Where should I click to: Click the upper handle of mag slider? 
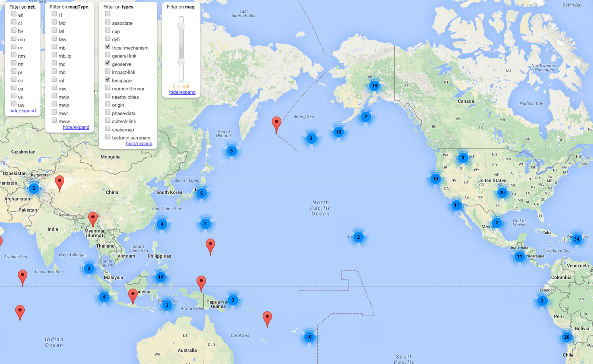pyautogui.click(x=181, y=26)
